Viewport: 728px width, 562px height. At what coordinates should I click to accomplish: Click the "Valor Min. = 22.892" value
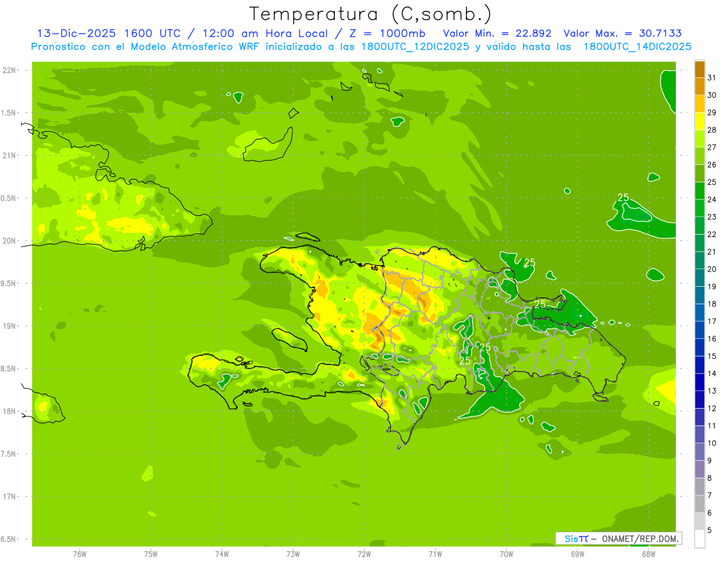pyautogui.click(x=497, y=33)
